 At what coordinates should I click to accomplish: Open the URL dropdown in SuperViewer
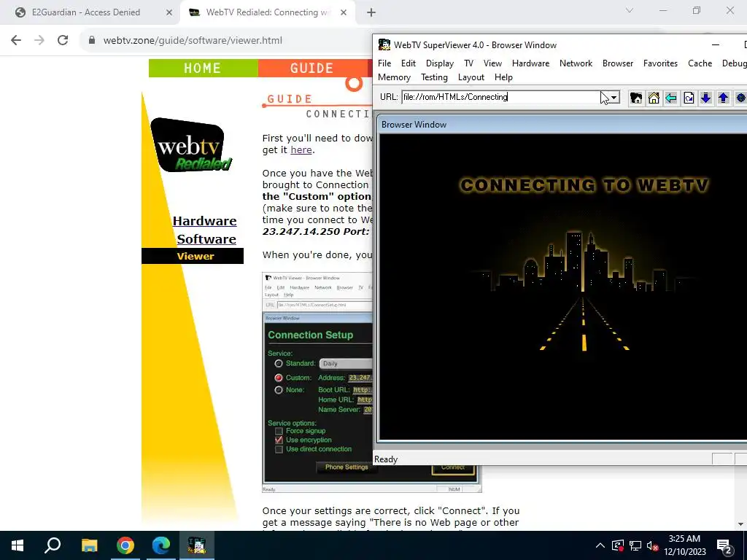(614, 97)
